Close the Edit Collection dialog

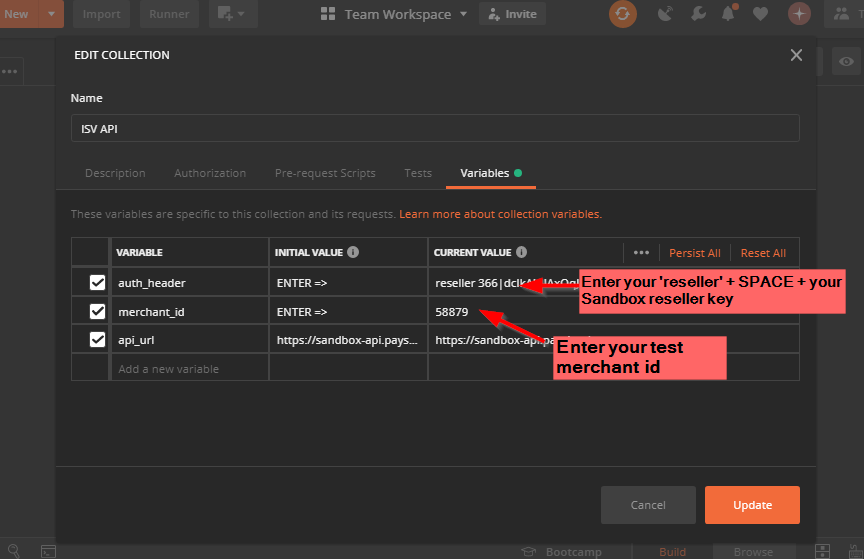[796, 55]
